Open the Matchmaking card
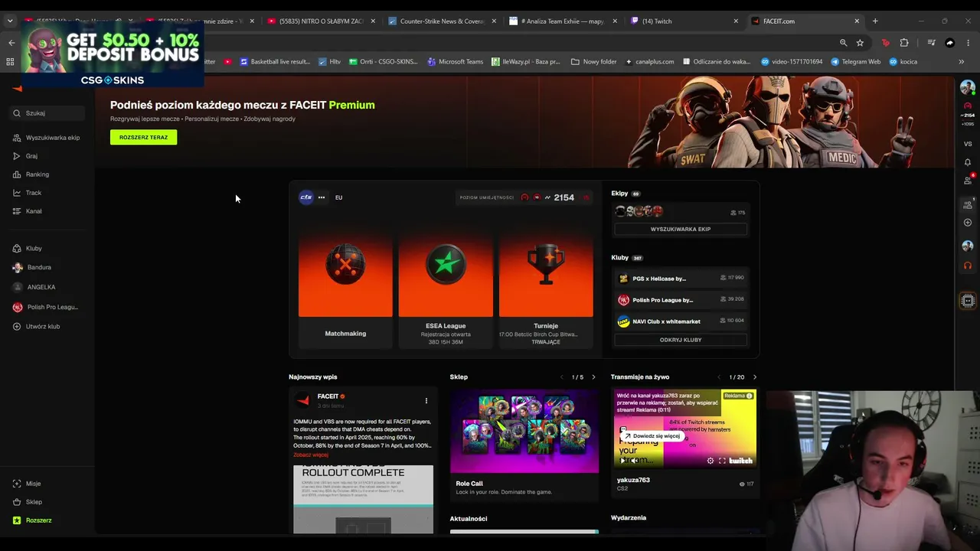This screenshot has width=980, height=551. click(x=345, y=289)
